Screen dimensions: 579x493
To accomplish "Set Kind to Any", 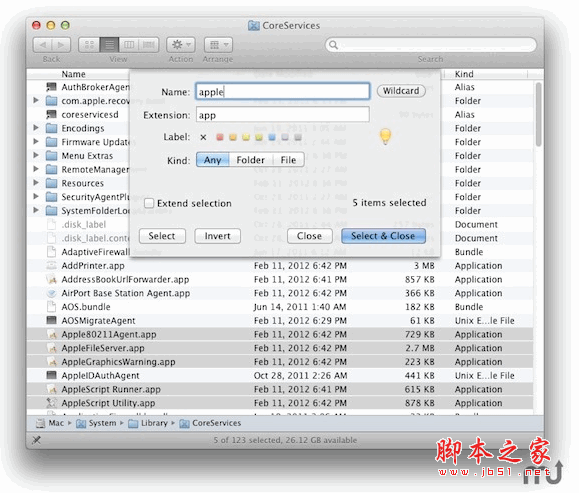I will (x=213, y=160).
